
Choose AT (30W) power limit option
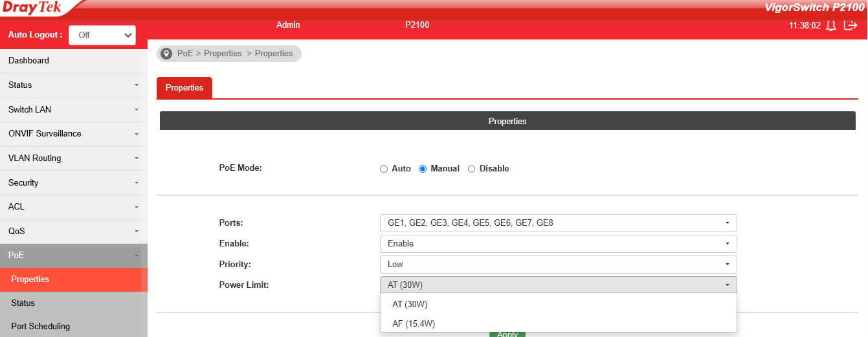pos(410,305)
